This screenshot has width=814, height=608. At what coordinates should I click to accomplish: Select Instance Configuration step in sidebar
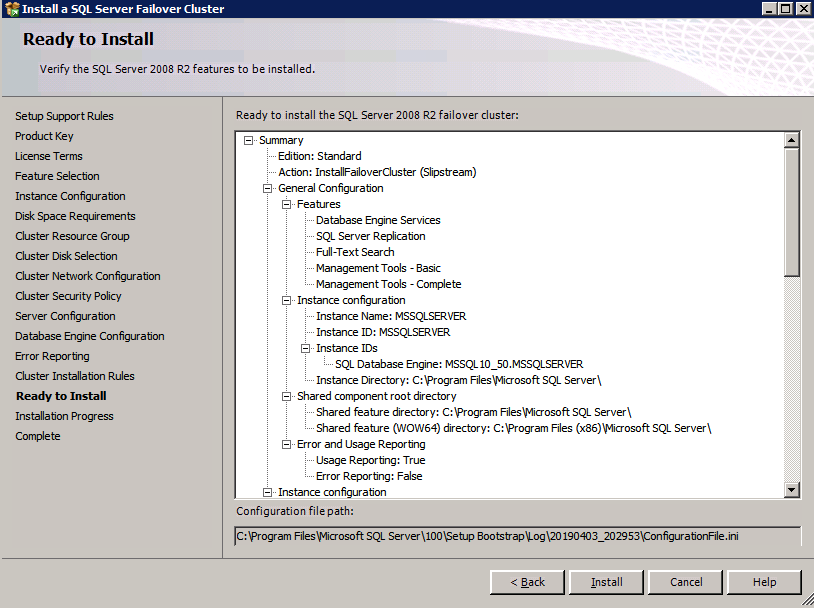70,196
